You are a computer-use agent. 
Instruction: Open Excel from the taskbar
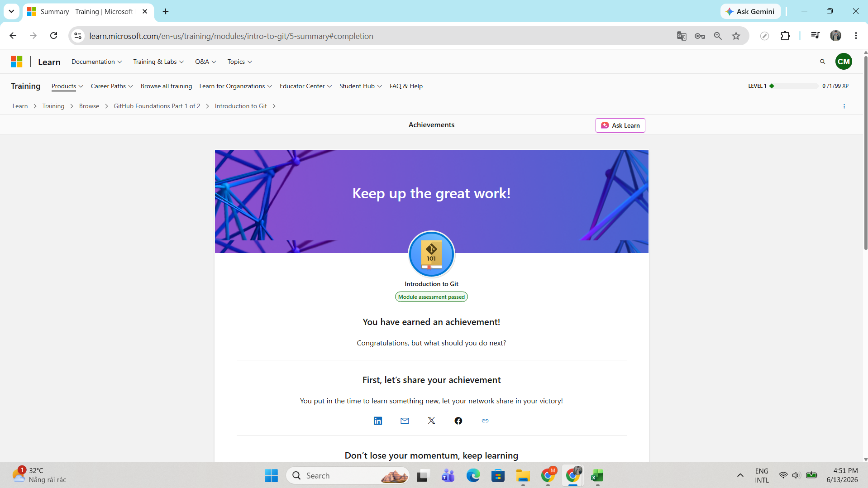[597, 475]
